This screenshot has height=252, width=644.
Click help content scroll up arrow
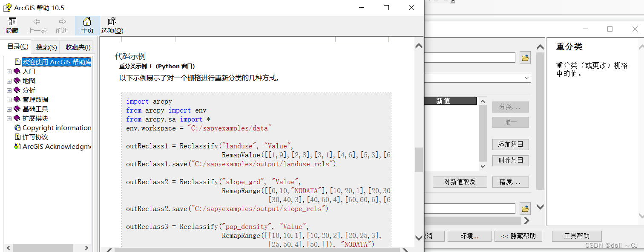(419, 46)
